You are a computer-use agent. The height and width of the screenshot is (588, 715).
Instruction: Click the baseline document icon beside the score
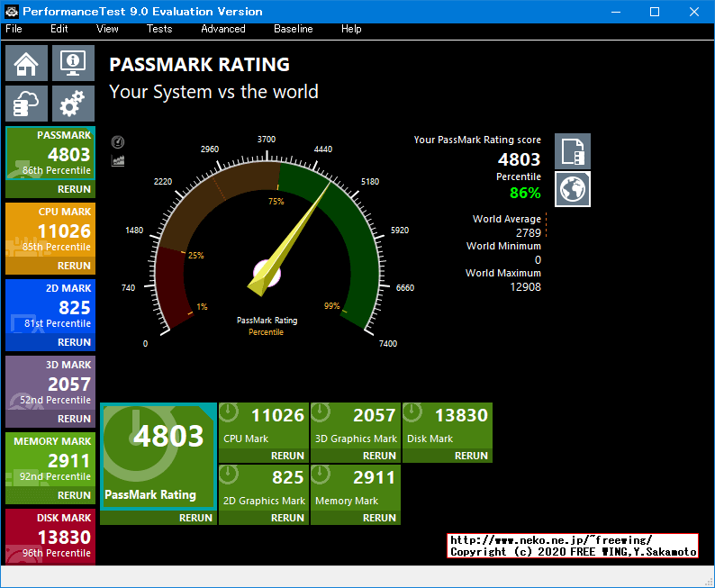(x=573, y=151)
